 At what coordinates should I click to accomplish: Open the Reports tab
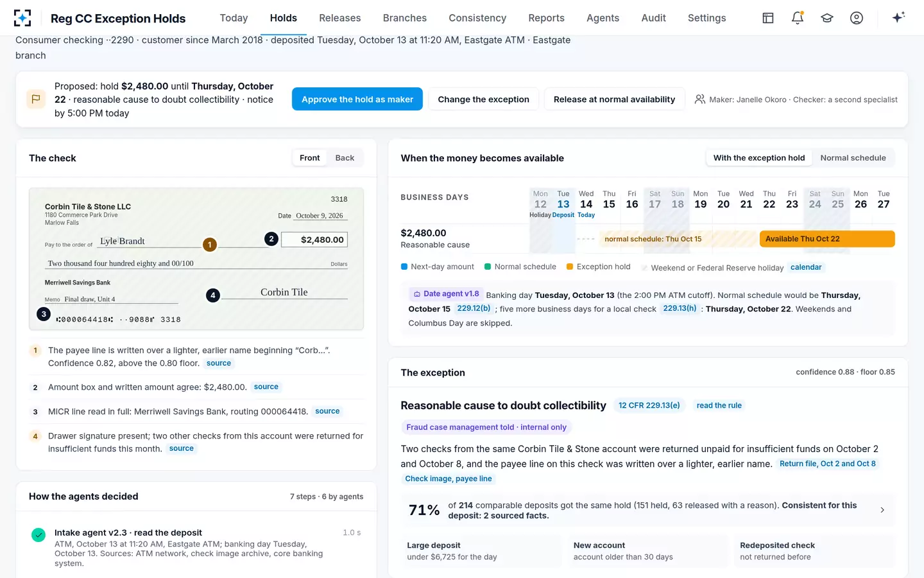click(547, 18)
